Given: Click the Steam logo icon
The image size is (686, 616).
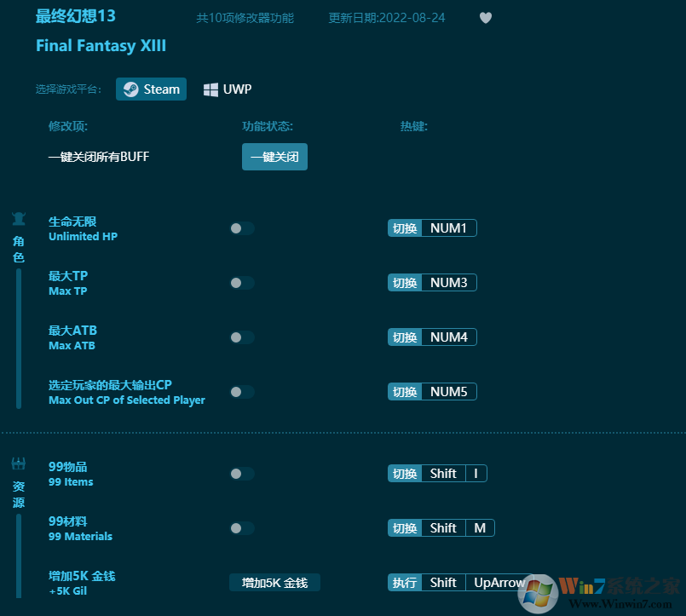Looking at the screenshot, I should (x=132, y=89).
